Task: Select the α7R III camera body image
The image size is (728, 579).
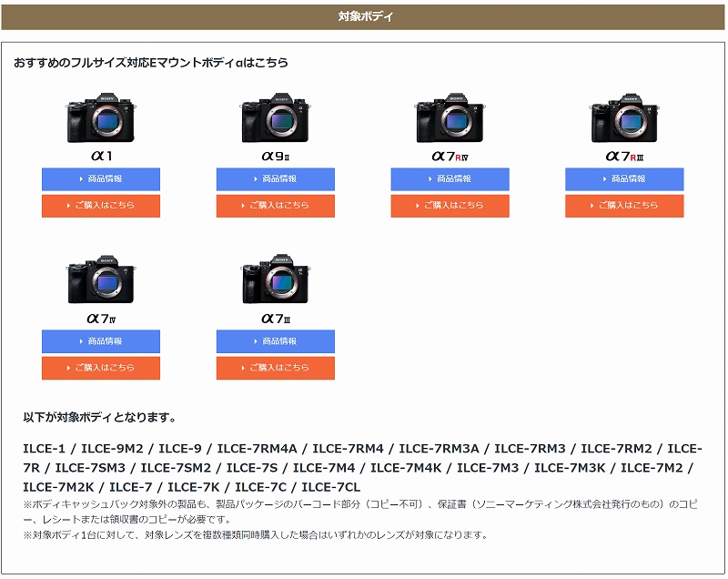Action: tap(624, 118)
